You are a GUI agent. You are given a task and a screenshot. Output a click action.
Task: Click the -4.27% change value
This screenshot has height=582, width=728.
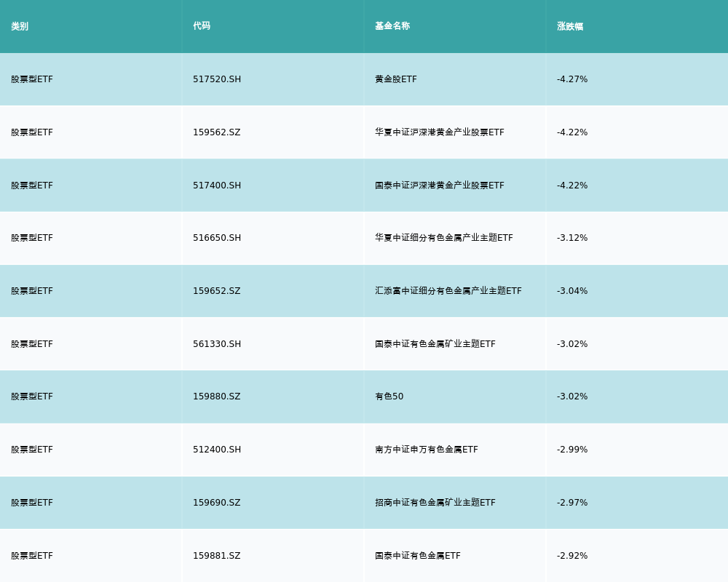(572, 79)
